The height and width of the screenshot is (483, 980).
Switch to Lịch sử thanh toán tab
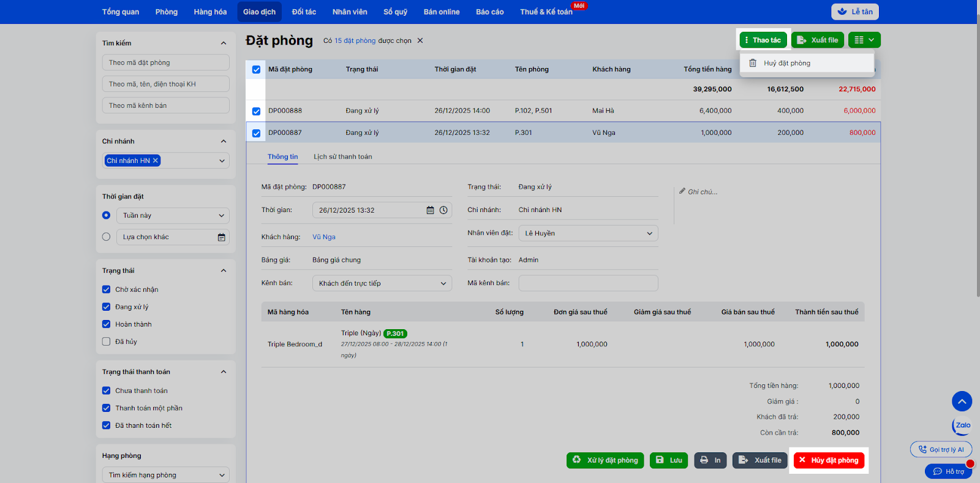342,157
